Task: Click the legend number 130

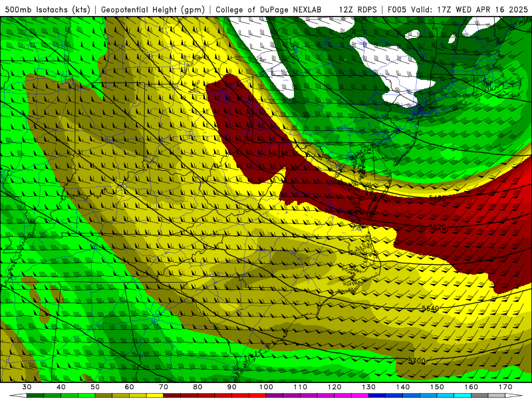Action: pos(369,387)
